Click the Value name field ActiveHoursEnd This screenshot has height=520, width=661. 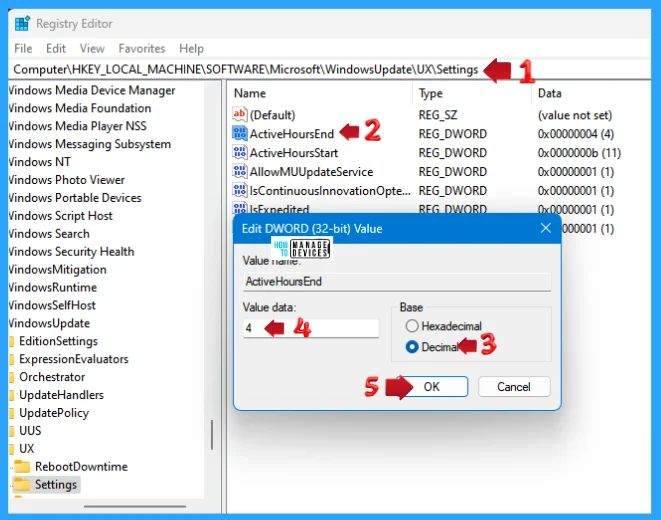pos(397,281)
